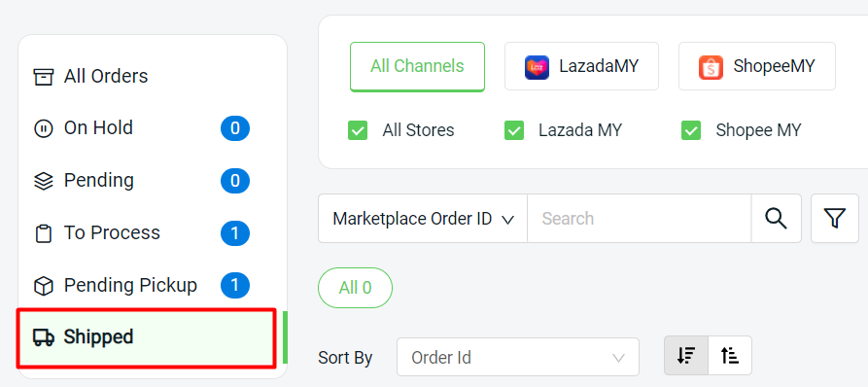Click the All 0 filter pill
The height and width of the screenshot is (387, 868).
[x=355, y=288]
